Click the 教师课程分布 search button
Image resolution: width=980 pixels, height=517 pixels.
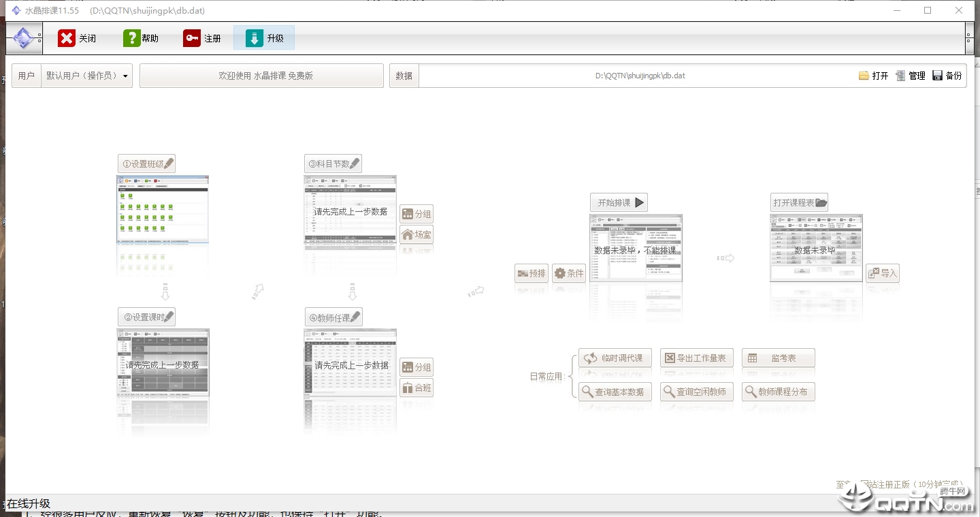coord(779,392)
